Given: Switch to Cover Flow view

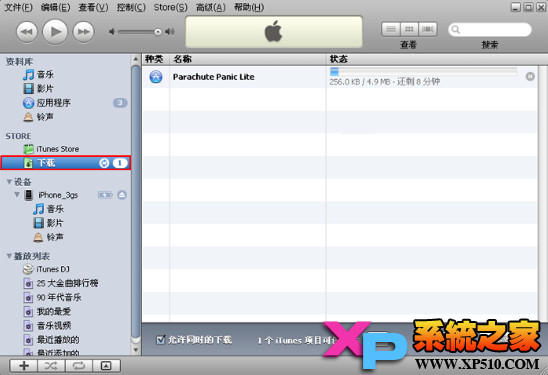Looking at the screenshot, I should pos(428,29).
